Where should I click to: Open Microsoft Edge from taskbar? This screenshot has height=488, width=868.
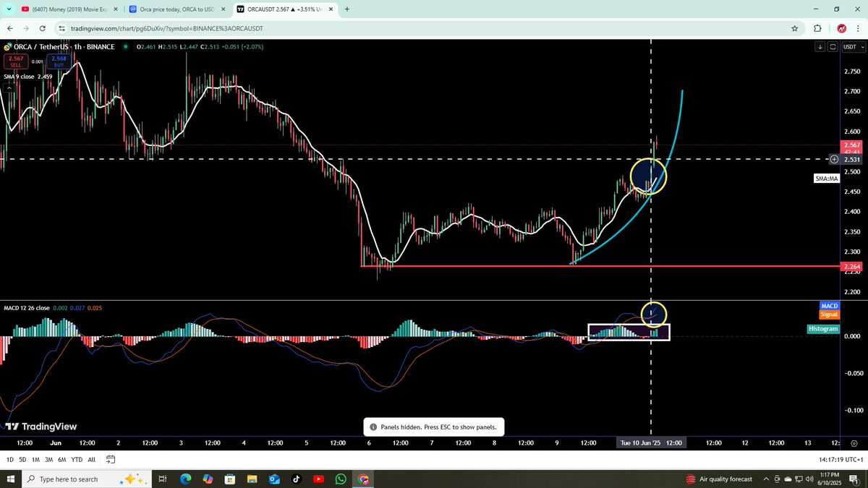click(185, 479)
